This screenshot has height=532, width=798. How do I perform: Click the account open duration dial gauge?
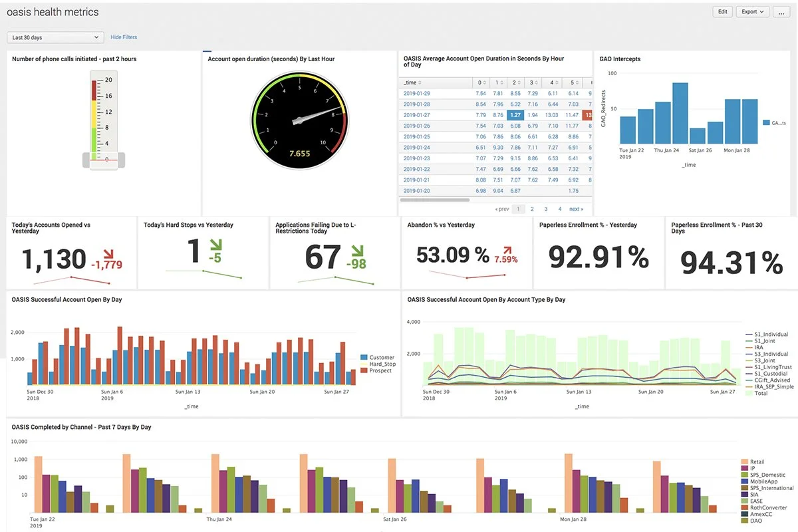(x=299, y=120)
